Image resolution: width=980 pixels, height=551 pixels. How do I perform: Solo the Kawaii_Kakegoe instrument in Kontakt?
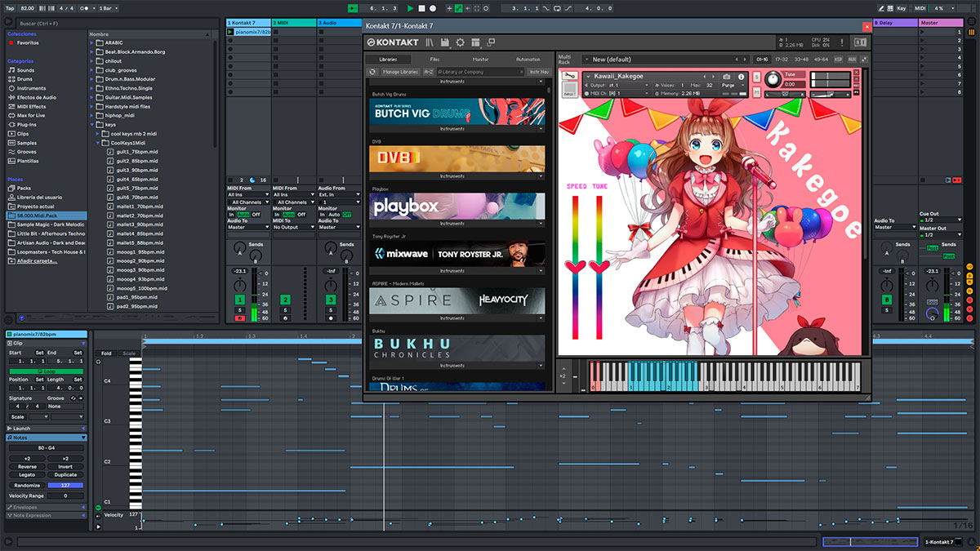(757, 76)
